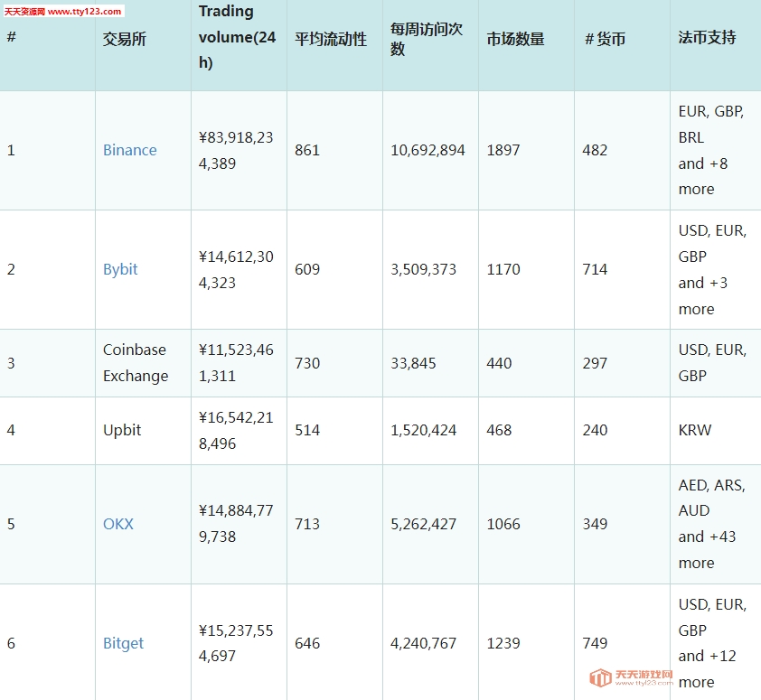Image resolution: width=761 pixels, height=700 pixels.
Task: Click the 市场数量 column header
Action: [515, 39]
